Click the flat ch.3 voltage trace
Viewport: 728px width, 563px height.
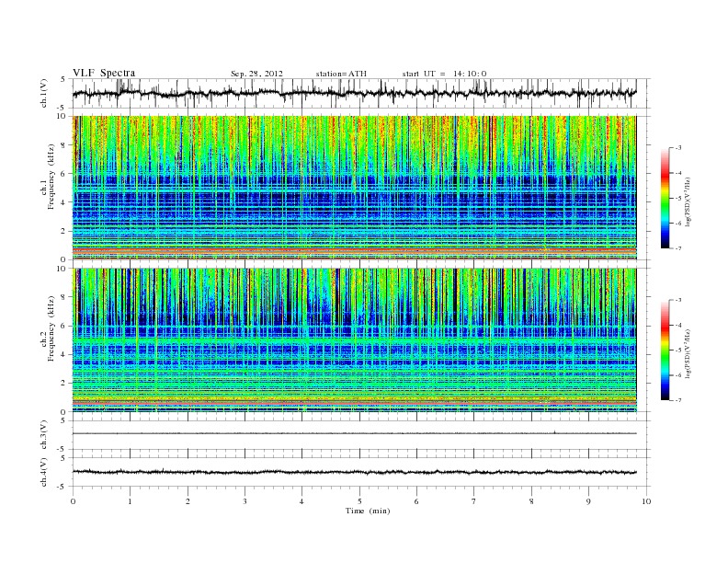click(355, 433)
